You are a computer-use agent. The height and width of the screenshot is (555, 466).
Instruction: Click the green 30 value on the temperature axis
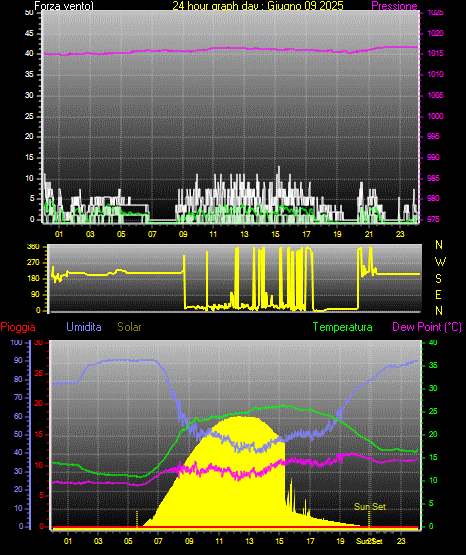click(x=433, y=388)
